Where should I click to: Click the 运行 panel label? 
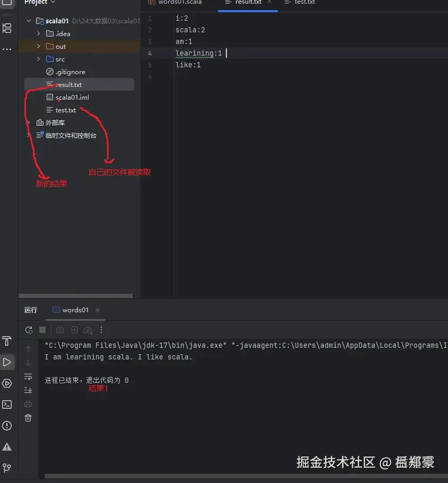coord(31,310)
